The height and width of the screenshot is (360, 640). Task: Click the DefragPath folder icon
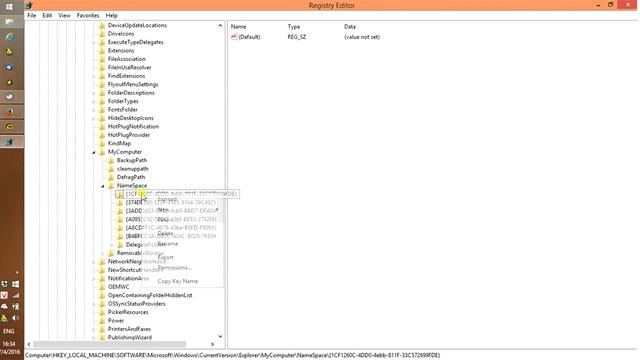tap(111, 177)
